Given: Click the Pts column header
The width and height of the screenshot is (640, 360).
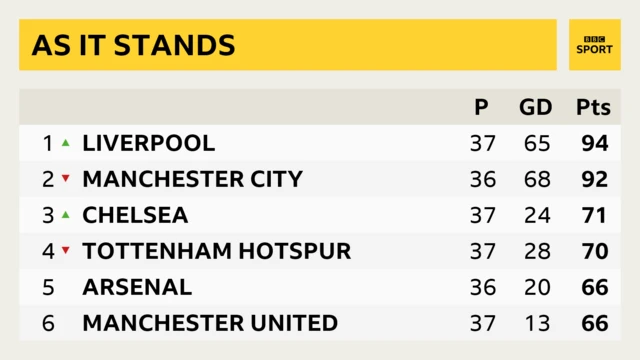Looking at the screenshot, I should tap(593, 107).
